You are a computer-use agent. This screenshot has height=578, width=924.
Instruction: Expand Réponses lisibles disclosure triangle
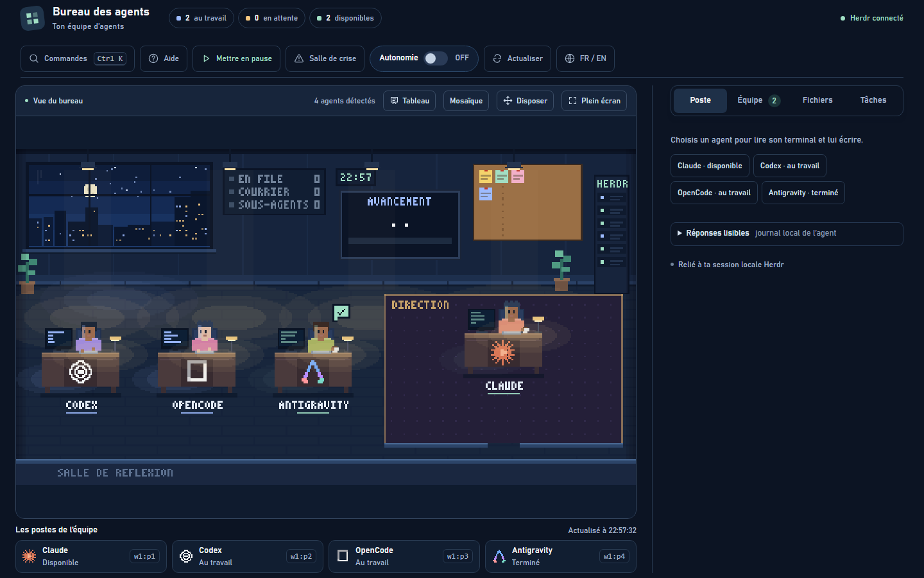pos(680,233)
